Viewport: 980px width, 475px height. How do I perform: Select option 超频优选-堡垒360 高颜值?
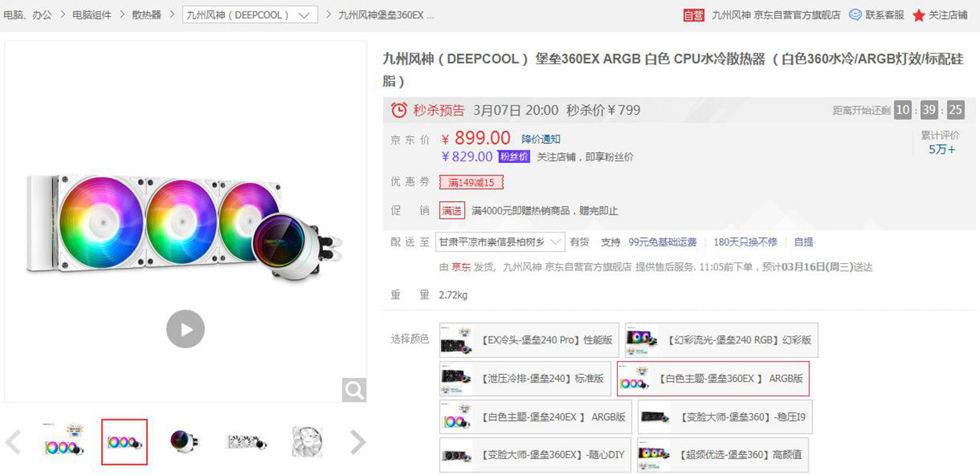pyautogui.click(x=722, y=455)
